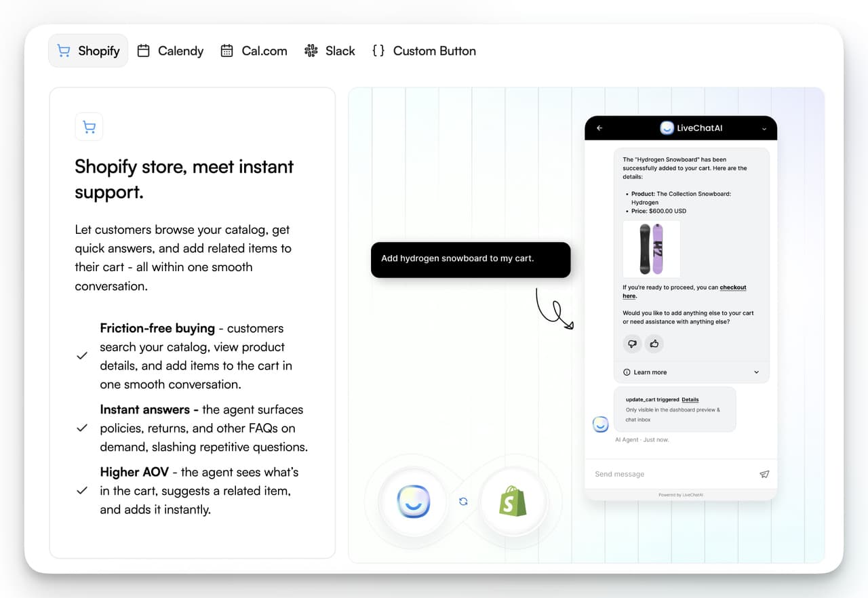Click the 'Higher AOV' bold label
The width and height of the screenshot is (868, 598).
pos(134,473)
